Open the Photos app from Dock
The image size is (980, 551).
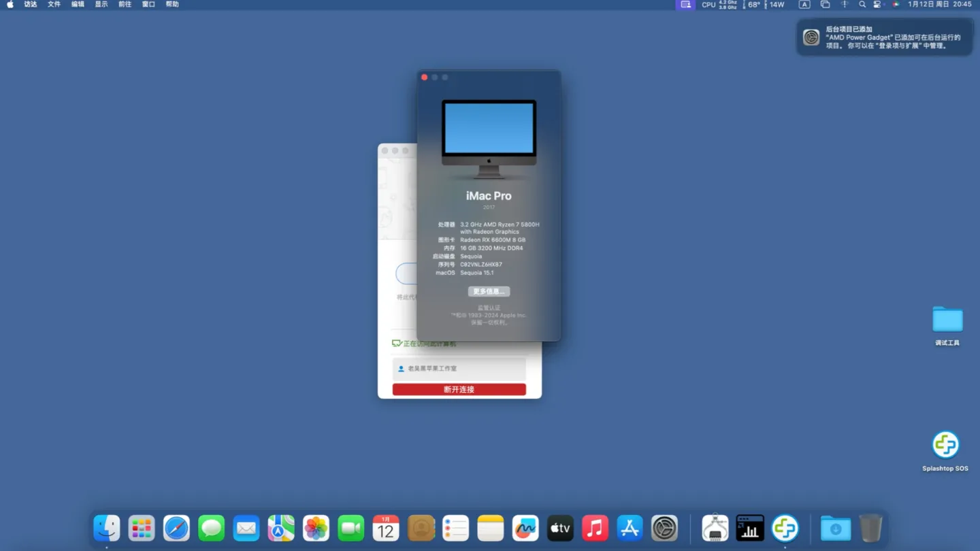[316, 529]
